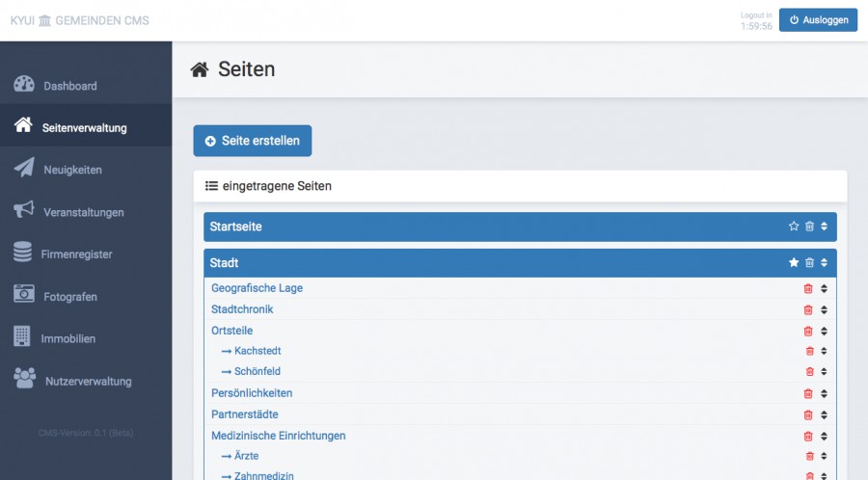Click the database icon for Firmenregister

coord(22,253)
